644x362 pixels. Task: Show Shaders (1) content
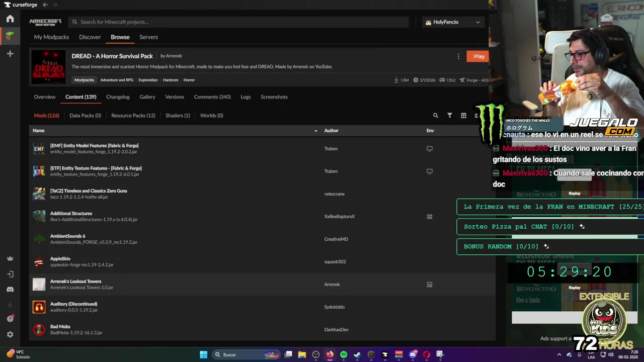pyautogui.click(x=178, y=116)
